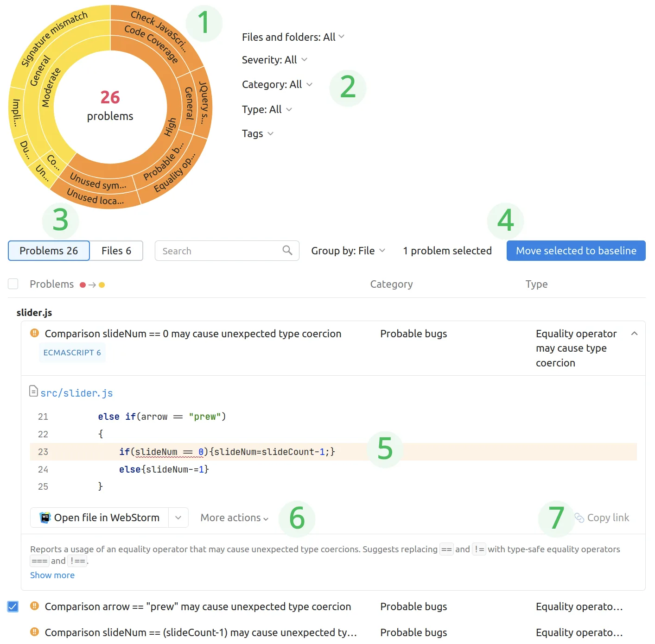655x644 pixels.
Task: Collapse the Equality operator problem details
Action: (634, 333)
